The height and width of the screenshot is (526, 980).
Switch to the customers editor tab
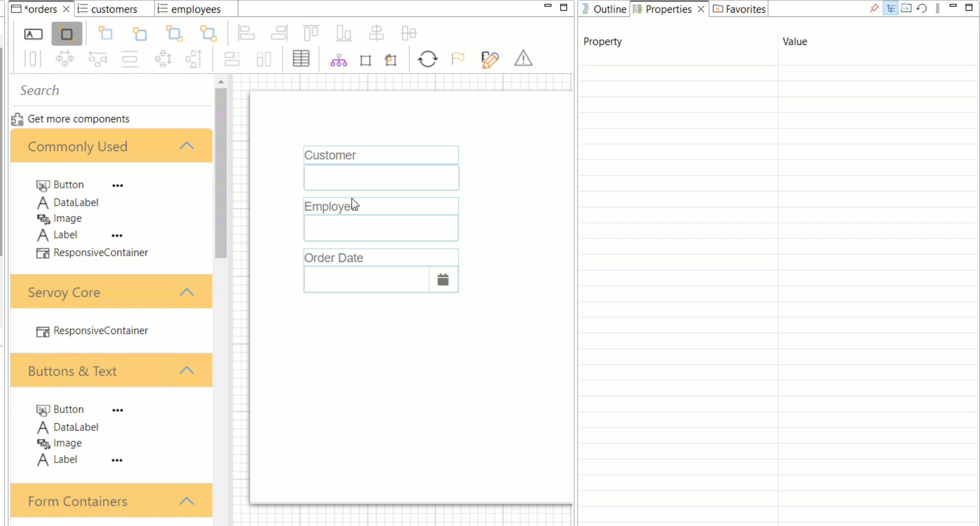click(114, 9)
